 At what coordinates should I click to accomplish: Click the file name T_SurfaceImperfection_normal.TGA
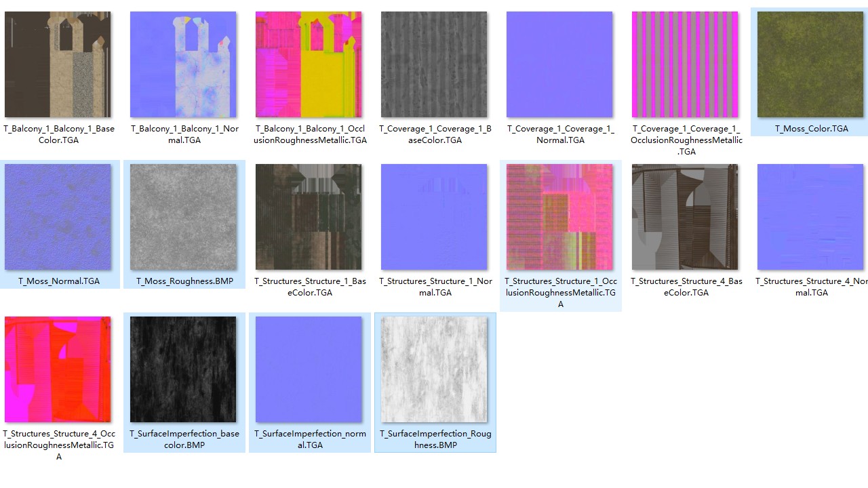310,439
